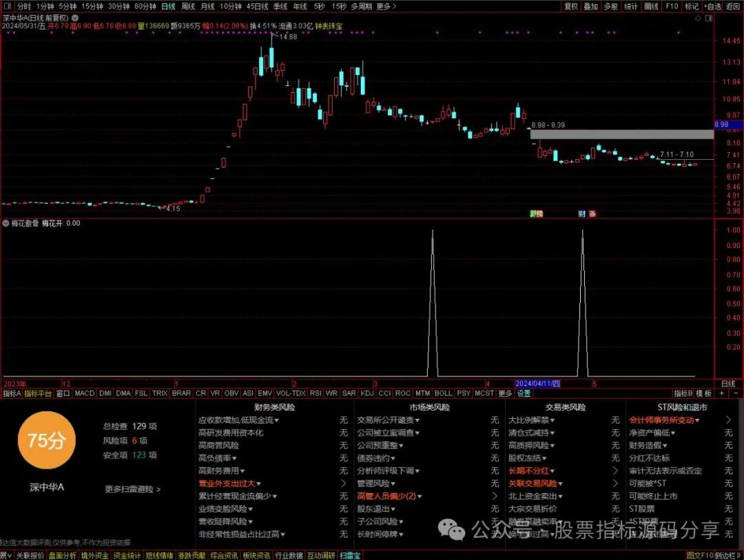Click 更多扫雷避险 link
Viewport: 744px width, 560px height.
click(x=132, y=489)
